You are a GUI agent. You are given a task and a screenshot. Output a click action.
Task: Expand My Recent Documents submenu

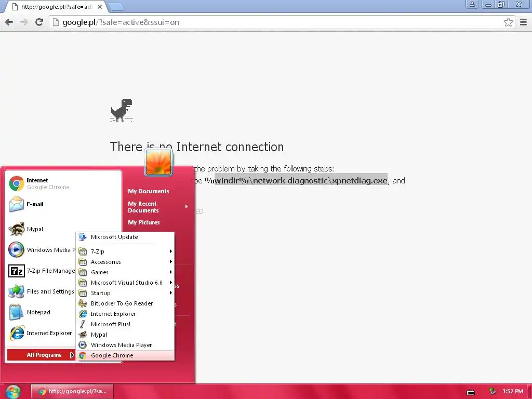click(x=158, y=207)
